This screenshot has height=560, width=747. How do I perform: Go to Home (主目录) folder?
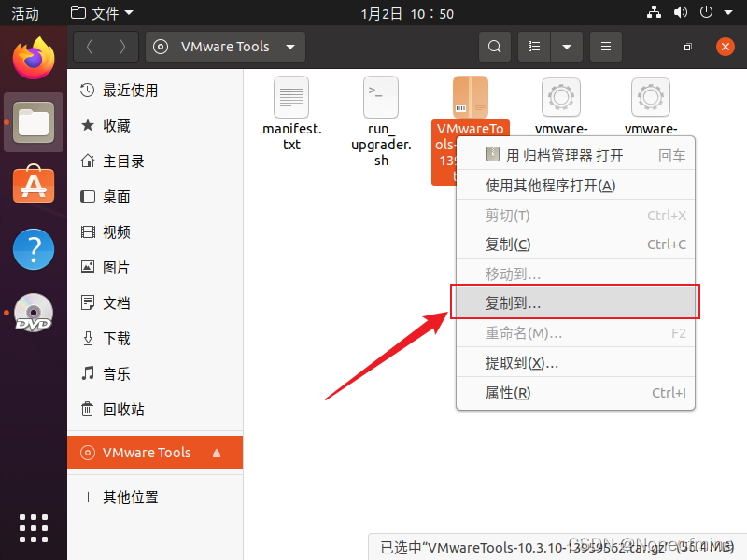click(x=155, y=161)
